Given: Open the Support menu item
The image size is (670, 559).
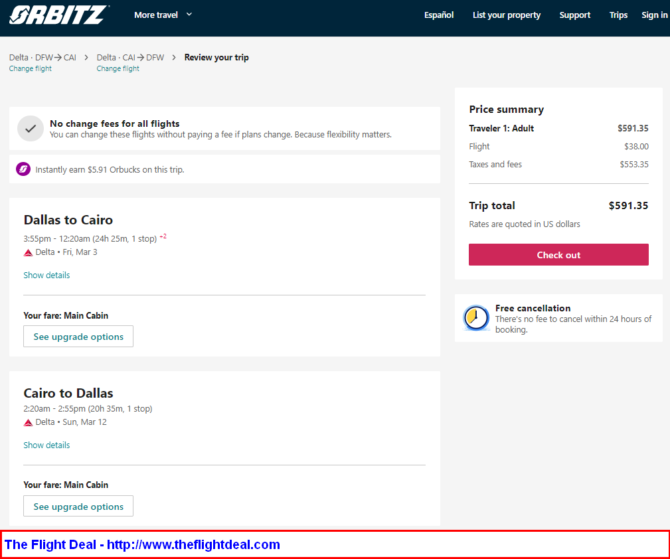Looking at the screenshot, I should [x=574, y=15].
